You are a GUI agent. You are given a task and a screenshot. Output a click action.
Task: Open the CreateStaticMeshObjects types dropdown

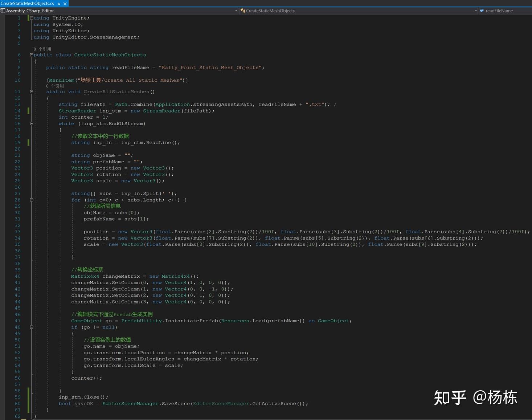(476, 11)
